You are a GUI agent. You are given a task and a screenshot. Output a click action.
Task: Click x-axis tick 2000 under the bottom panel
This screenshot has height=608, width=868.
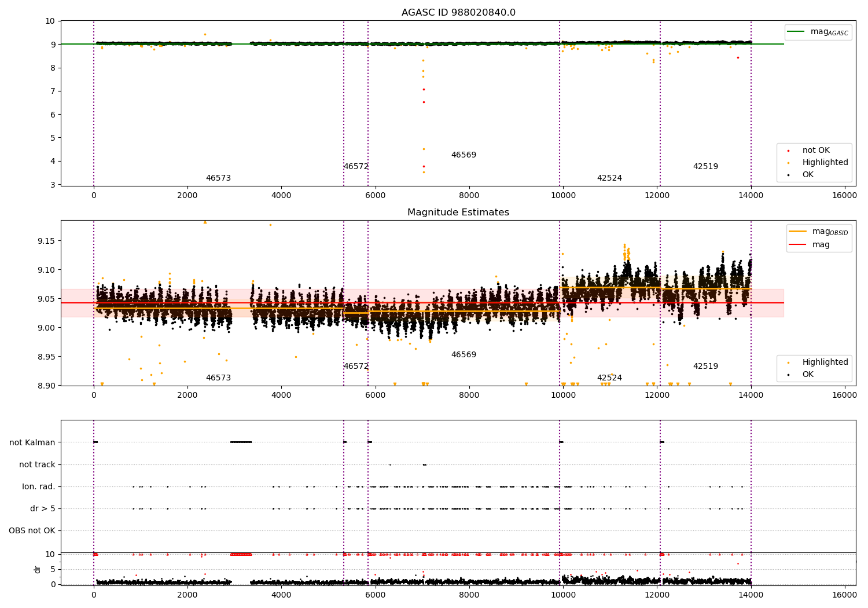pos(187,595)
